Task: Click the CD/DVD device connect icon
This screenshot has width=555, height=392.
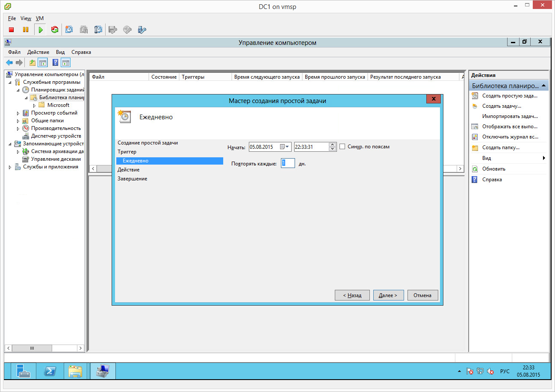Action: [x=127, y=29]
